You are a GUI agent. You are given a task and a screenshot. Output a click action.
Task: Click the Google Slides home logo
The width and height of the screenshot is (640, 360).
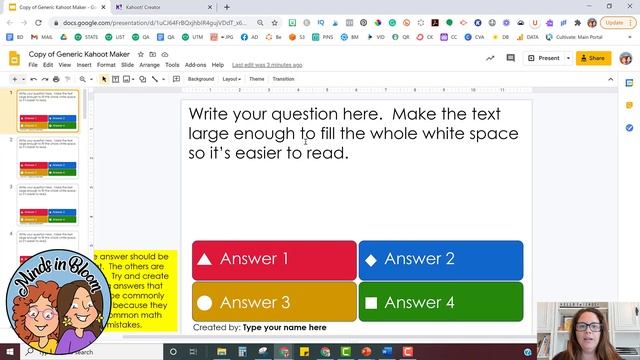tap(14, 59)
